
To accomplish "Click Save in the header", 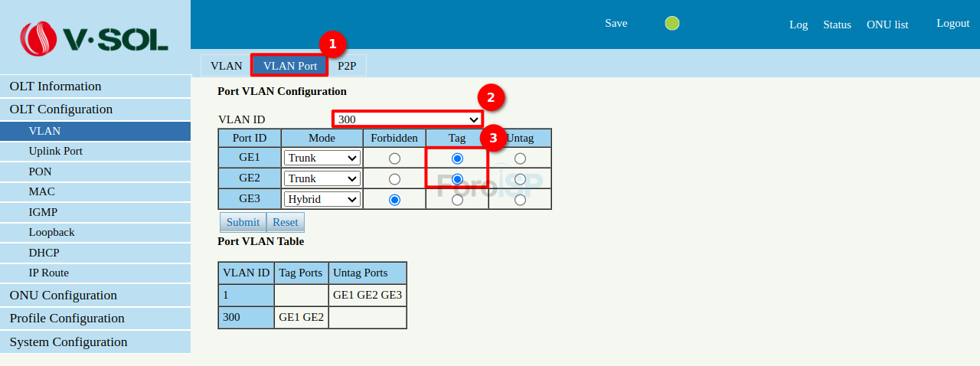I will 616,23.
